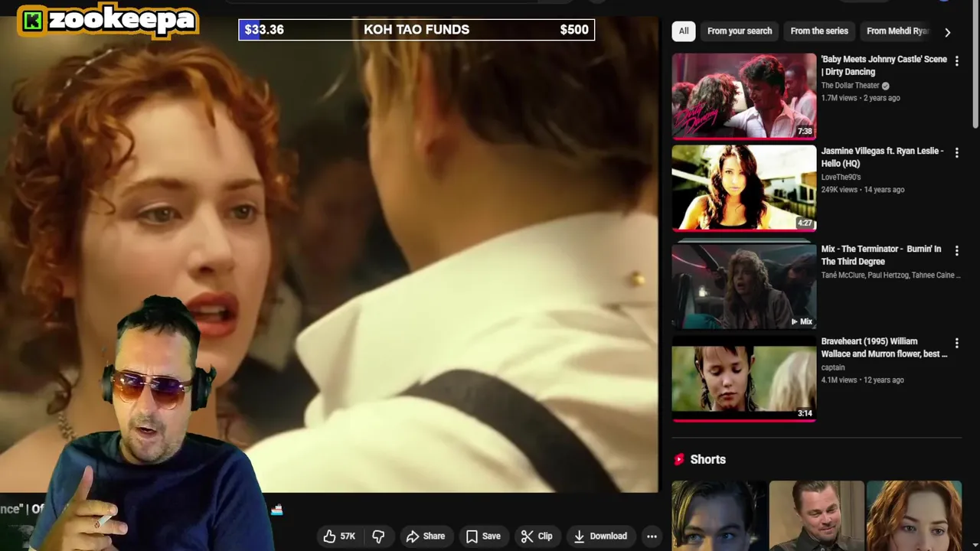Select the From Mehdi Rya chip
The height and width of the screenshot is (551, 980).
tap(897, 31)
